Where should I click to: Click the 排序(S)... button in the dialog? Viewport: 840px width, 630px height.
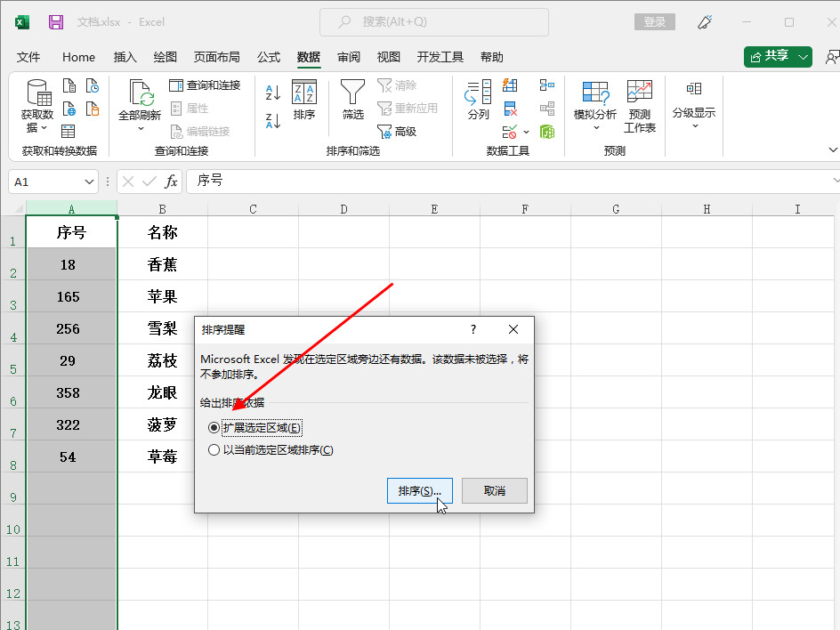419,490
